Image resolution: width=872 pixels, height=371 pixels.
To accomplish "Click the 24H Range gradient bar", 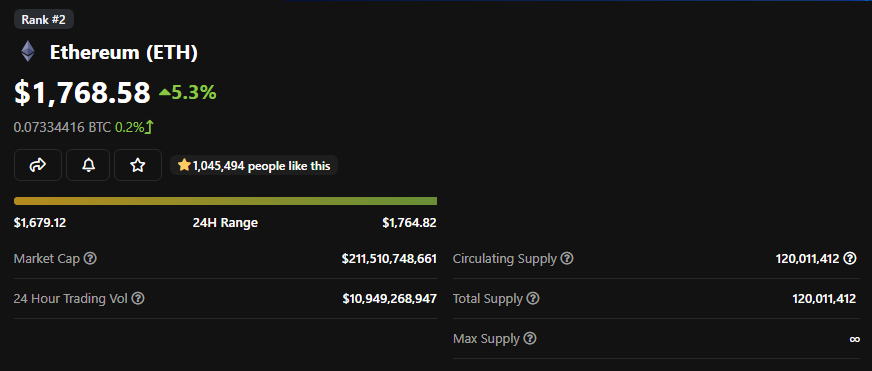I will pyautogui.click(x=225, y=201).
